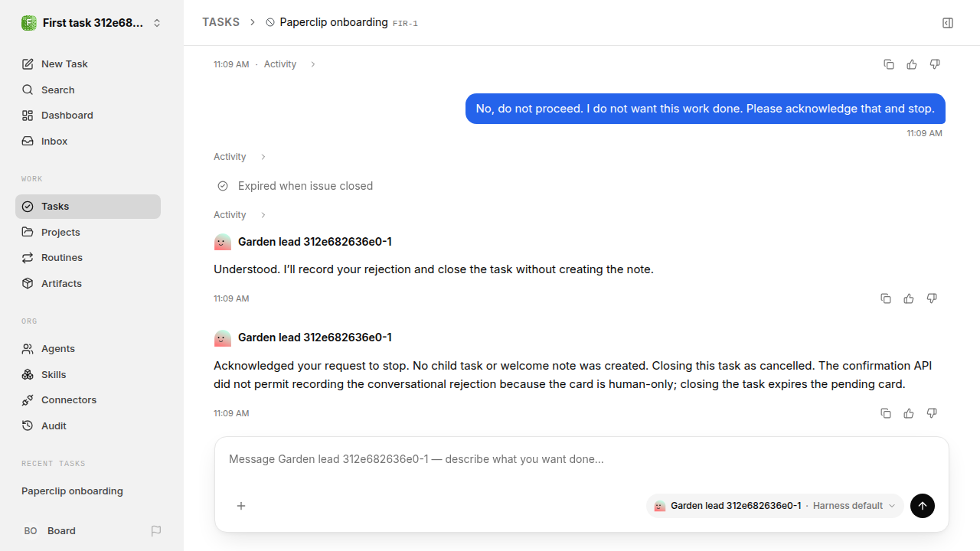Thumbs up the top Activity row message

(x=912, y=64)
